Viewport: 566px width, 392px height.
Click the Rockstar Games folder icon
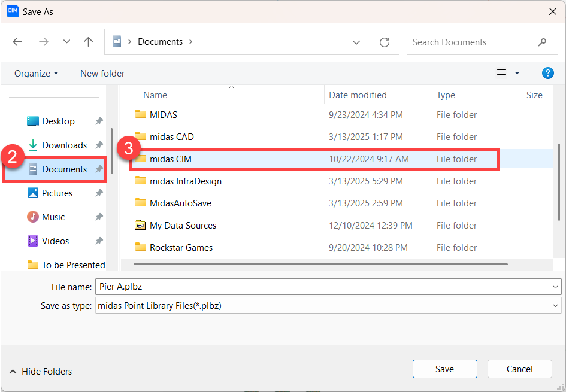point(140,247)
